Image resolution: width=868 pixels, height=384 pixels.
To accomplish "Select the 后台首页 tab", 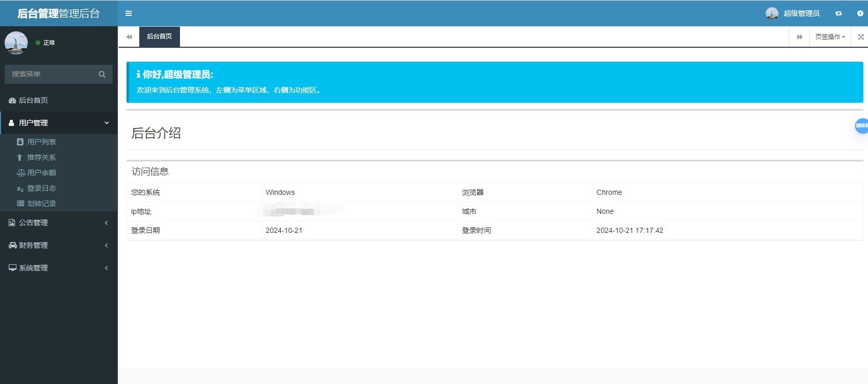I will (x=159, y=36).
